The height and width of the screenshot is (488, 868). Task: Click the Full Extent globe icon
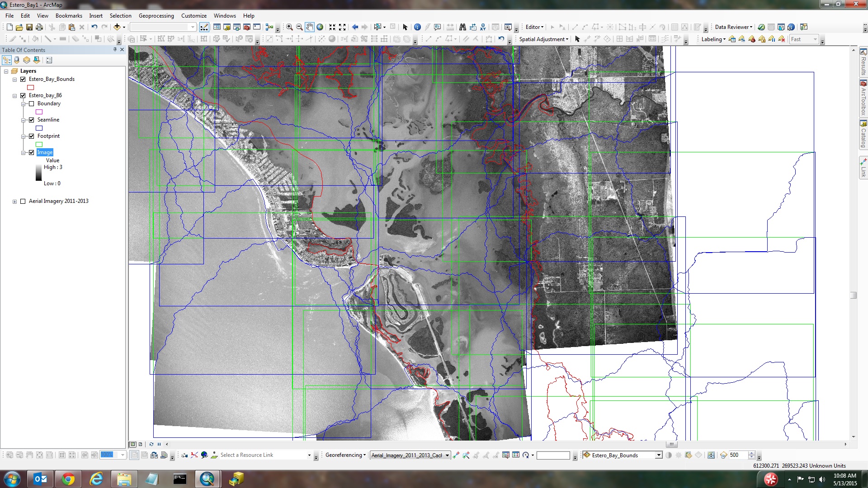tap(320, 27)
